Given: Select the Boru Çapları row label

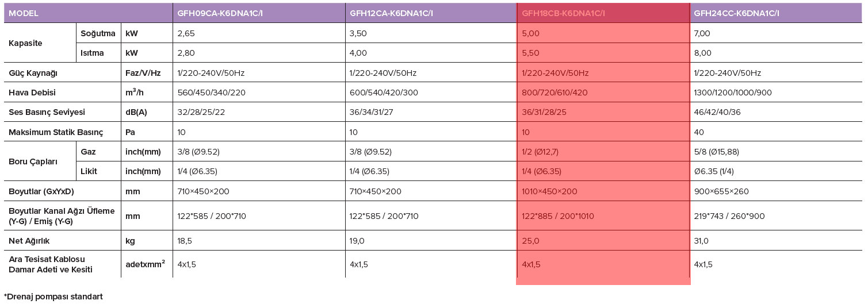Looking at the screenshot, I should (33, 161).
